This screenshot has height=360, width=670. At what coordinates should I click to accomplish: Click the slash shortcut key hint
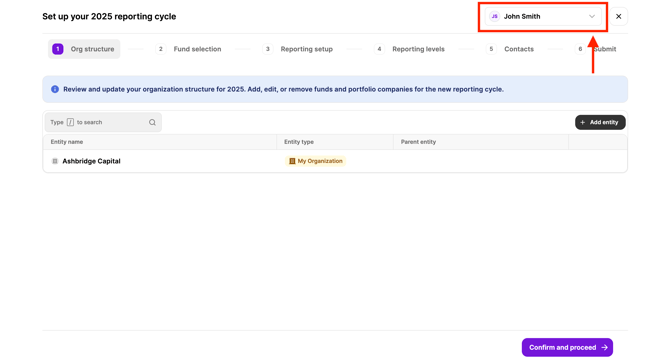click(71, 122)
